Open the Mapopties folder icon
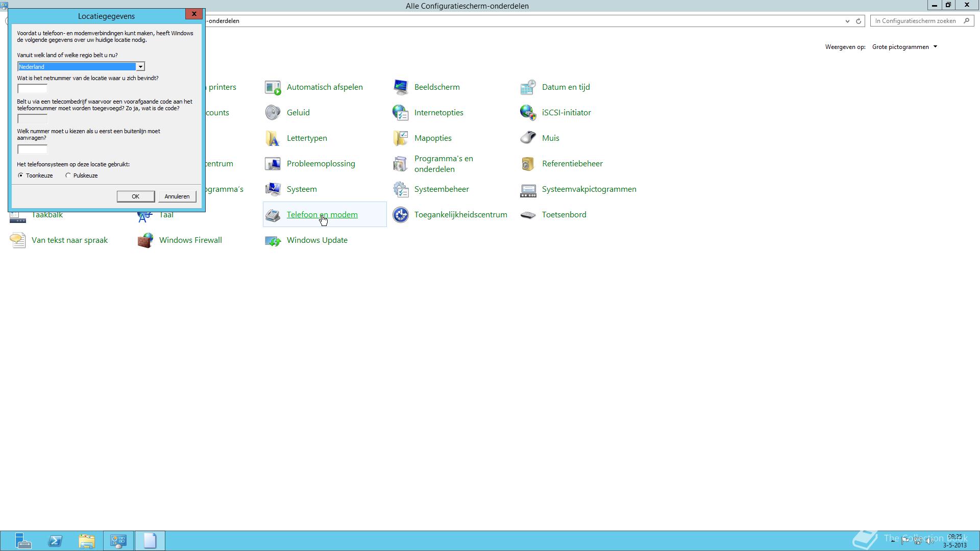 tap(401, 138)
